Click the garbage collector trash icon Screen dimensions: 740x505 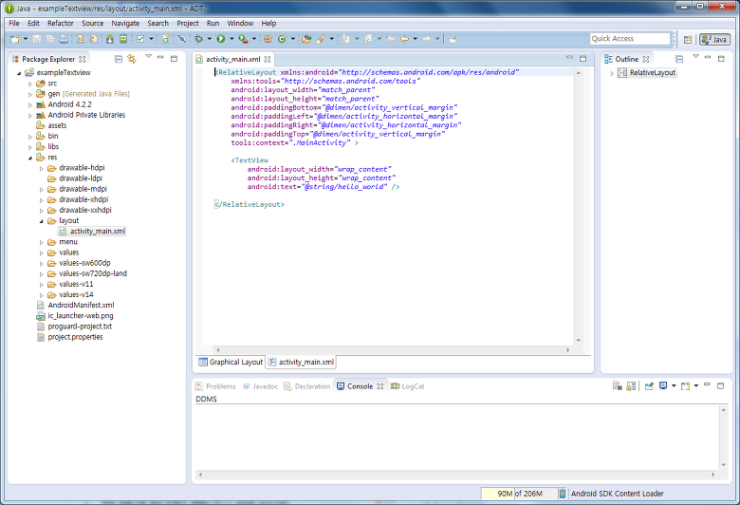[562, 494]
